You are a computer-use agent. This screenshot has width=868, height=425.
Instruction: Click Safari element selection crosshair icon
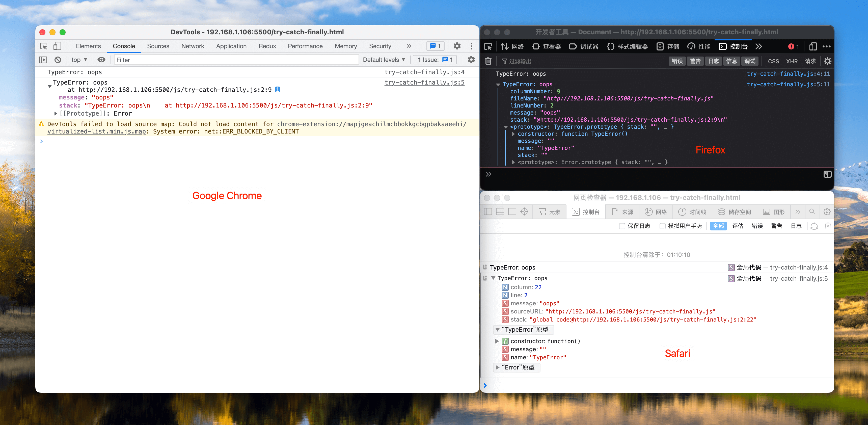(x=524, y=212)
